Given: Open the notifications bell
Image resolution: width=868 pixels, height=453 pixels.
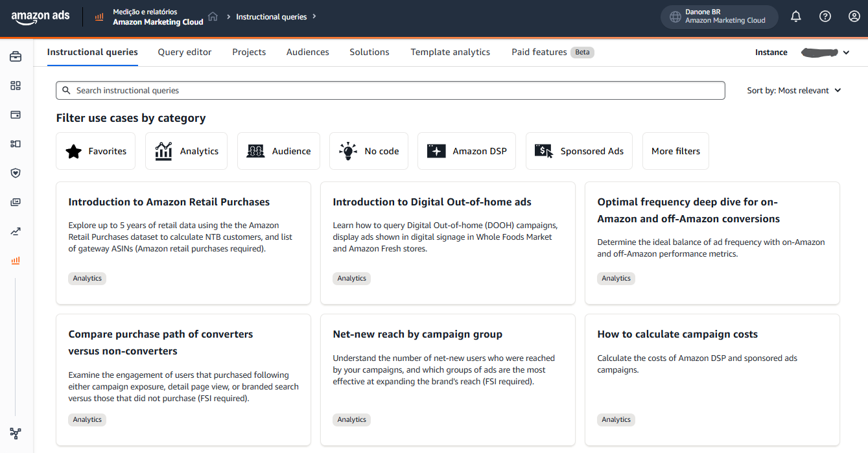Looking at the screenshot, I should tap(796, 17).
